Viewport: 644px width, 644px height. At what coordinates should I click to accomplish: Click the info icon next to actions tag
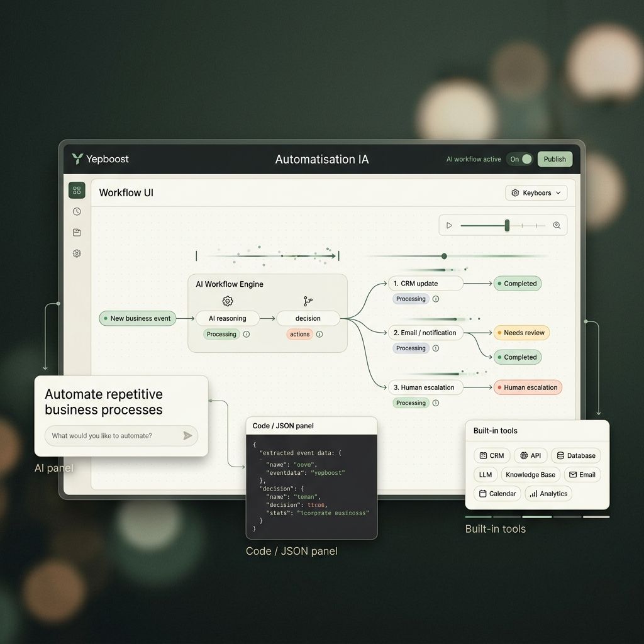[319, 335]
